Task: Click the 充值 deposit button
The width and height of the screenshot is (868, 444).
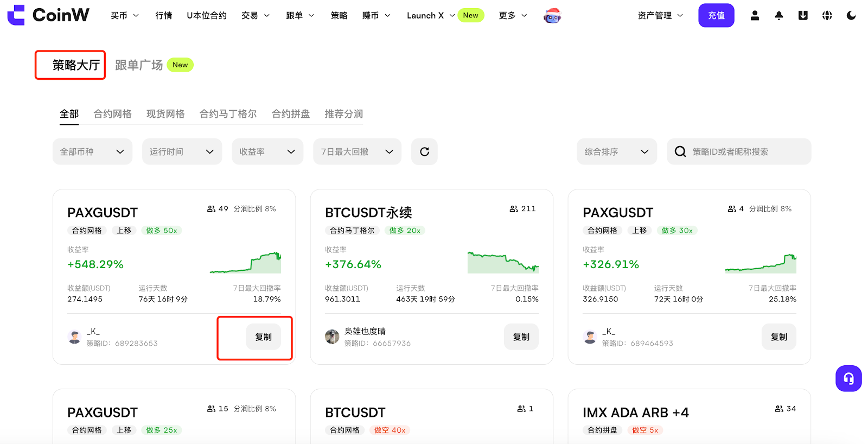Action: pyautogui.click(x=716, y=16)
